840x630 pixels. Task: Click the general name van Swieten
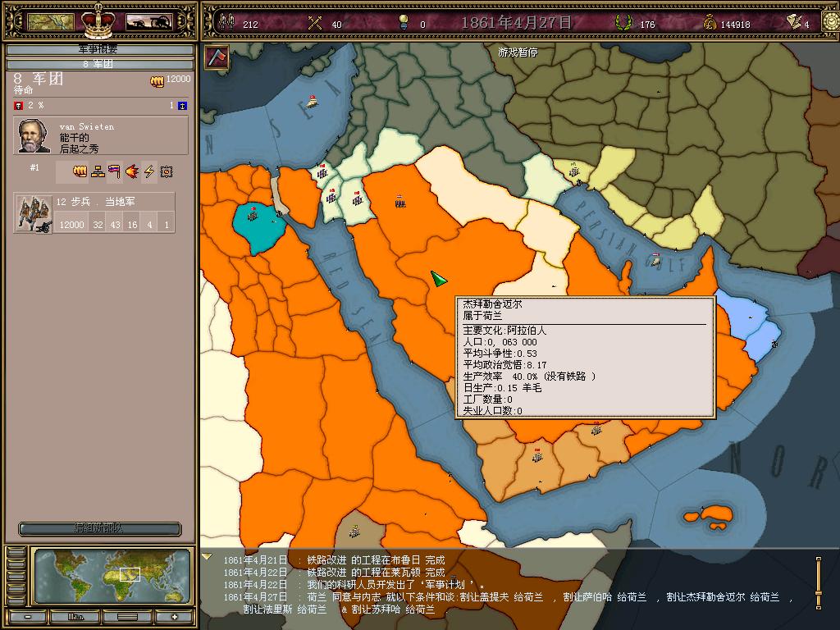[x=87, y=127]
